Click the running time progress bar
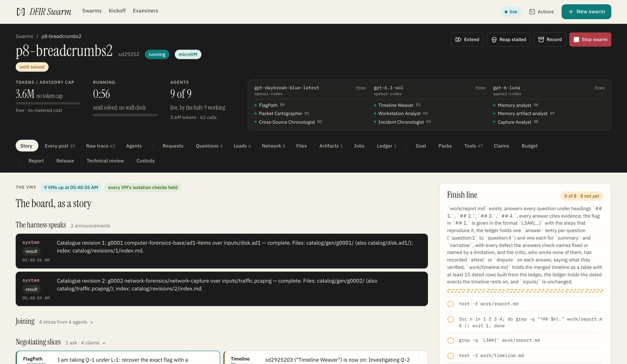The image size is (627, 364). coord(125,115)
